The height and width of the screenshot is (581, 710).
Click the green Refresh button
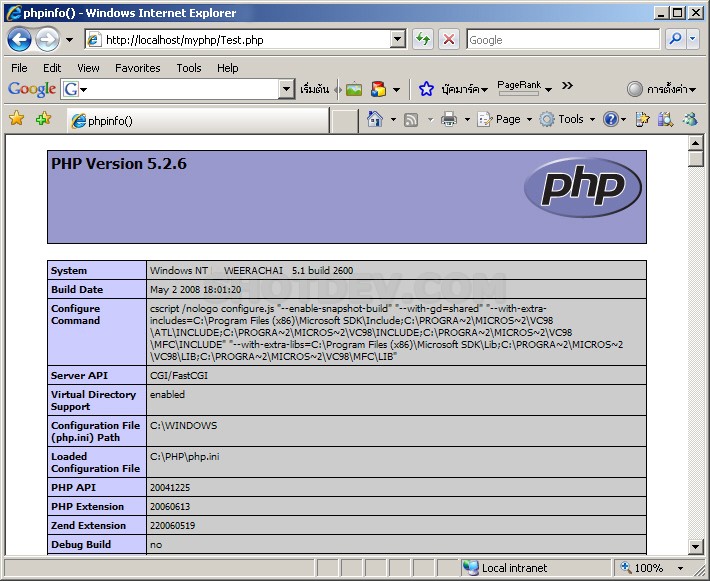[423, 40]
